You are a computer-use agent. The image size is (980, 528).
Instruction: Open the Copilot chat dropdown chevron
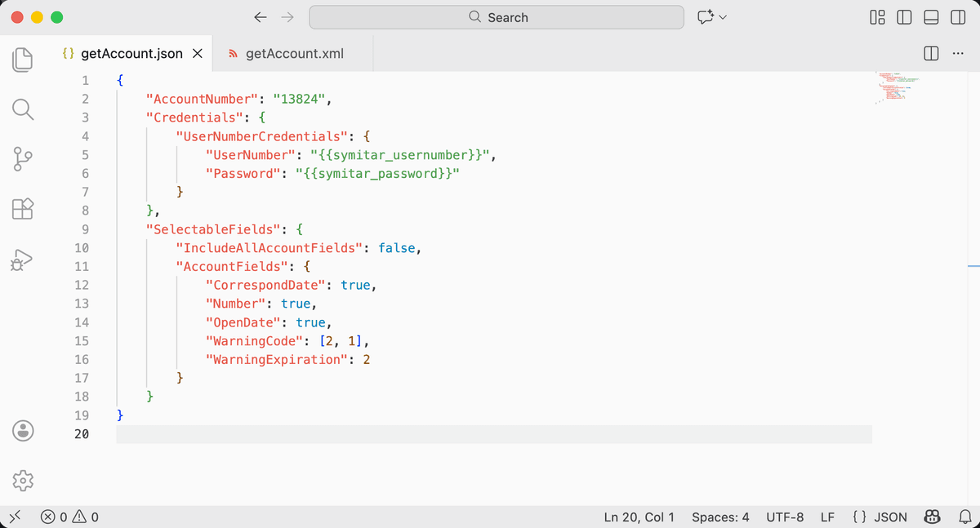coord(722,16)
